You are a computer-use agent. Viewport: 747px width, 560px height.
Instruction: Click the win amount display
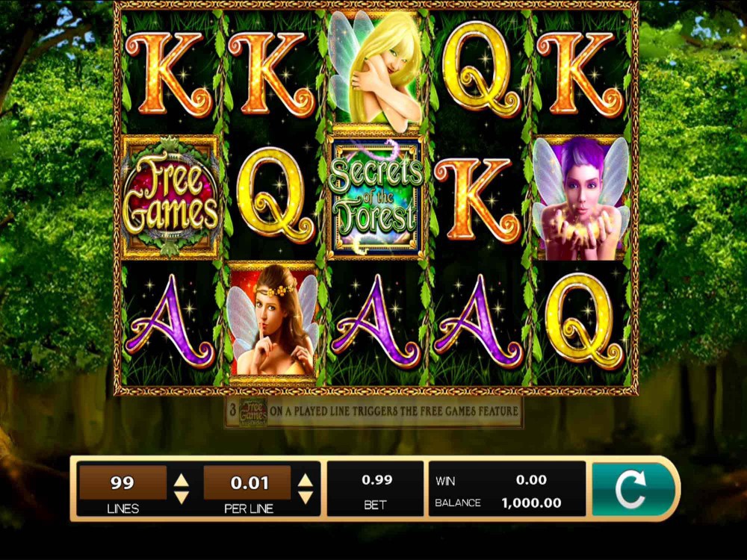(x=531, y=480)
